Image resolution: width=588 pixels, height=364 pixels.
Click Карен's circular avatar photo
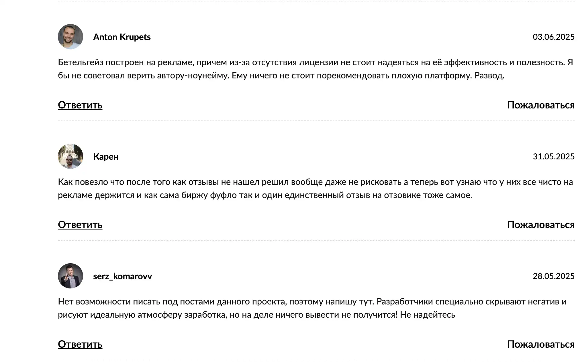(70, 156)
